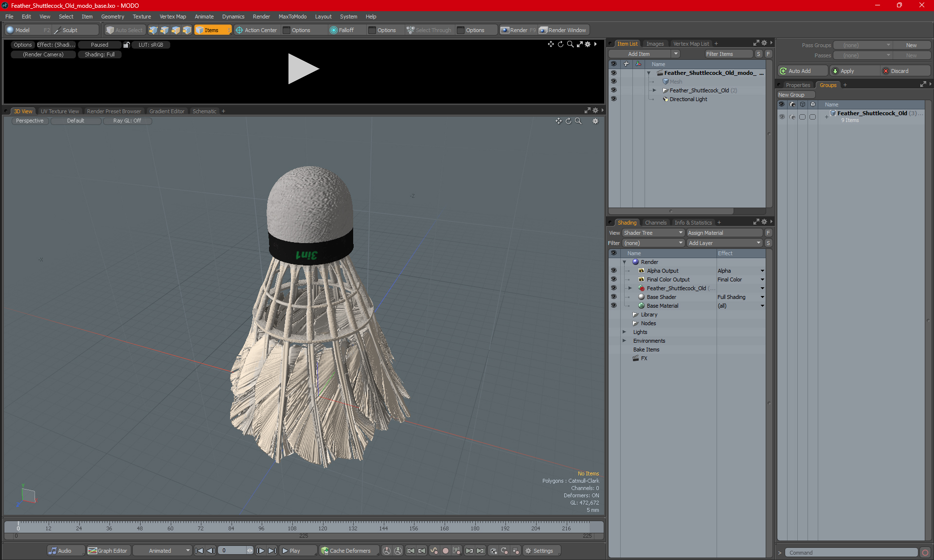The width and height of the screenshot is (934, 560).
Task: Open timeline Settings
Action: [541, 551]
